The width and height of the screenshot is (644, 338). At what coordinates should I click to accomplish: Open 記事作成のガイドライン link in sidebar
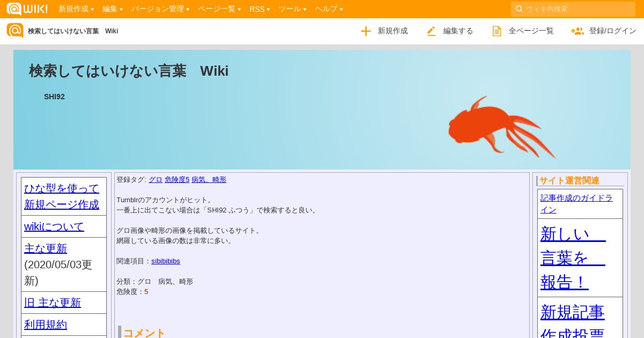pyautogui.click(x=576, y=203)
